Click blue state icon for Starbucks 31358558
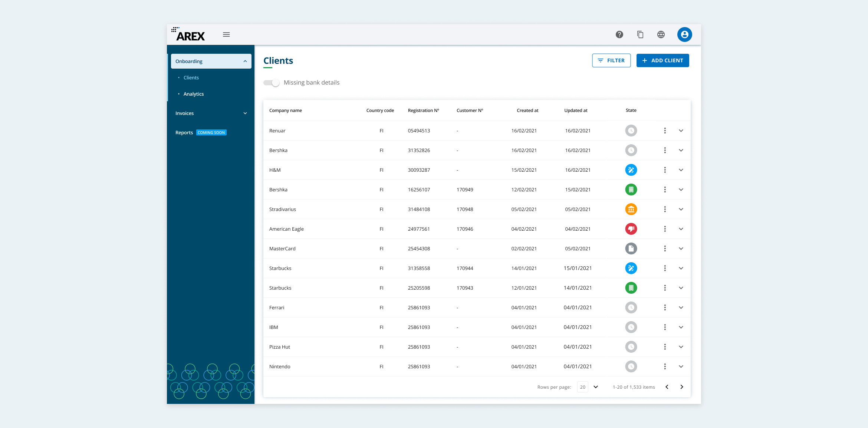The height and width of the screenshot is (428, 868). pyautogui.click(x=631, y=268)
